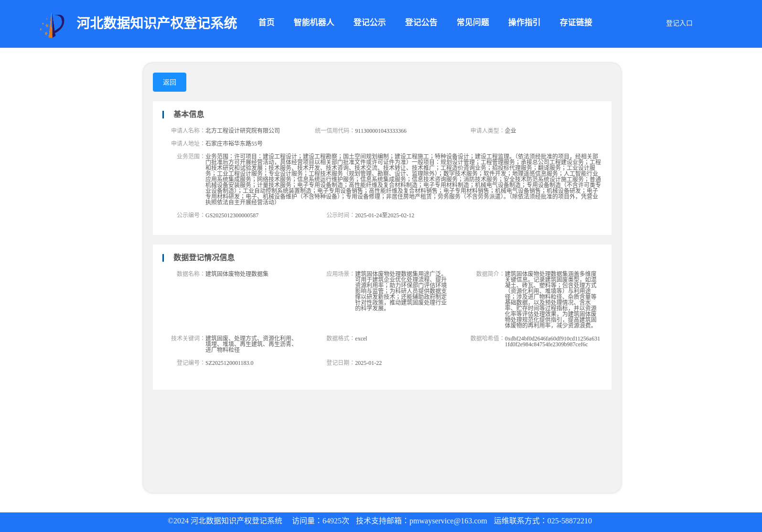
Task: Click the 运维联系方式 phone number in footer
Action: tap(569, 521)
